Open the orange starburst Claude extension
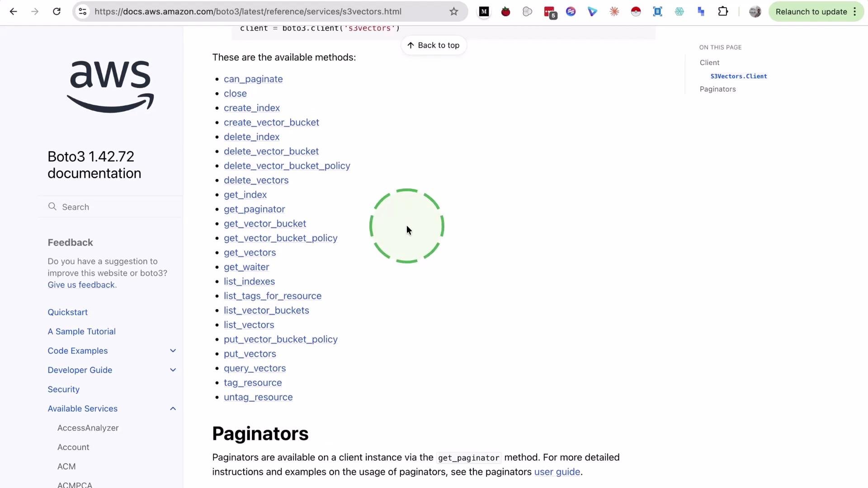This screenshot has width=868, height=488. pyautogui.click(x=614, y=12)
